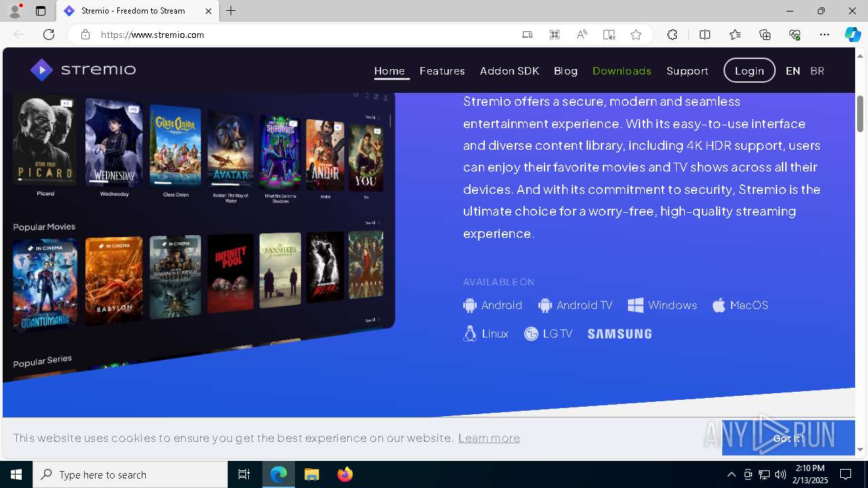
Task: Dismiss the cookie banner with Got it
Action: 788,438
